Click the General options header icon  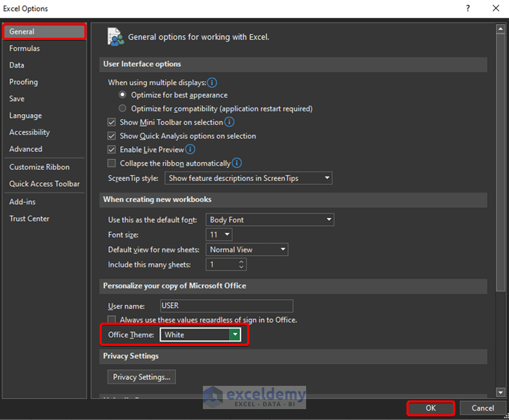[x=115, y=36]
